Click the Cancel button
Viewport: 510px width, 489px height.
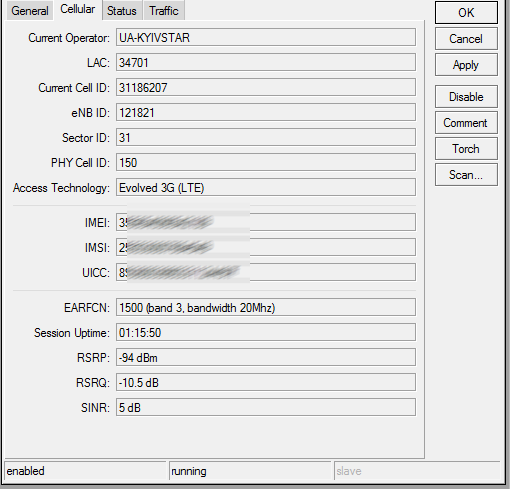click(466, 39)
